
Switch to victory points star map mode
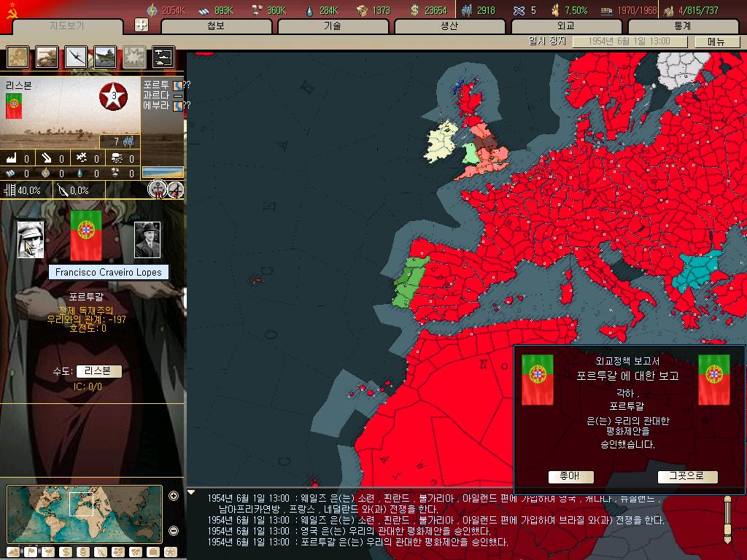[x=171, y=552]
